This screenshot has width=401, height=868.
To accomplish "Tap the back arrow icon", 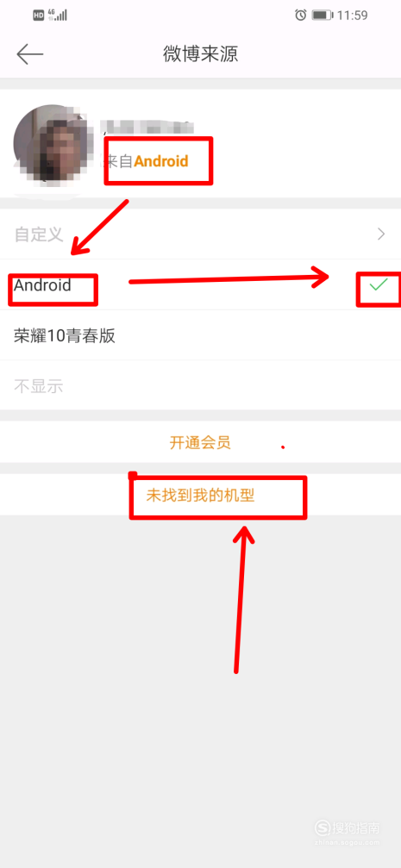I will (x=30, y=54).
